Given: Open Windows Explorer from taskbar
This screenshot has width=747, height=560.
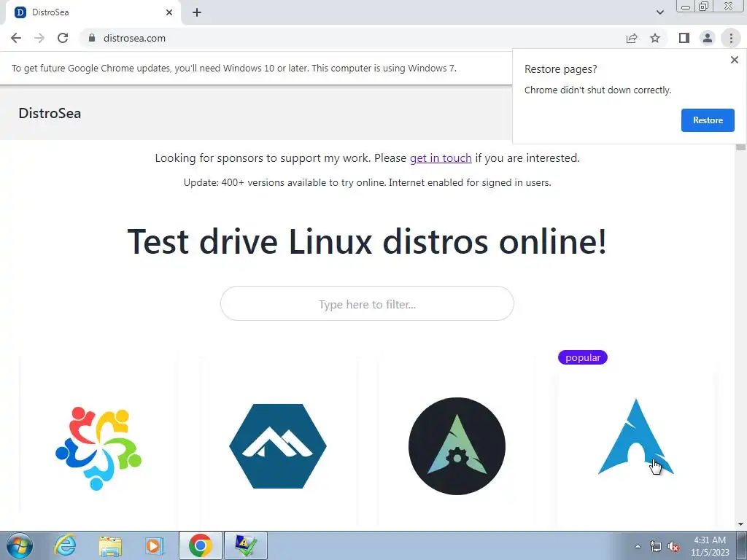Looking at the screenshot, I should point(110,545).
